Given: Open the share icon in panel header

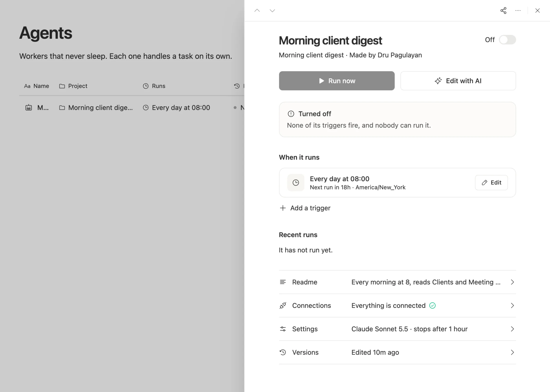Looking at the screenshot, I should pyautogui.click(x=503, y=10).
